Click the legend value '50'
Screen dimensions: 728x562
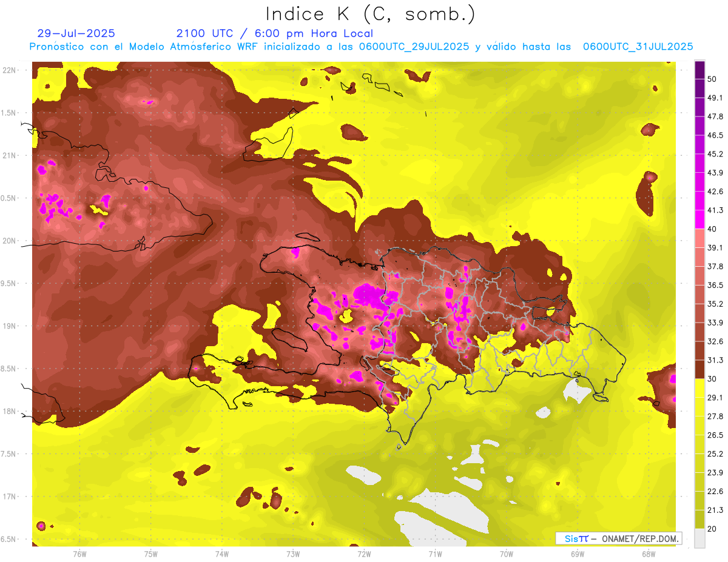tap(712, 79)
